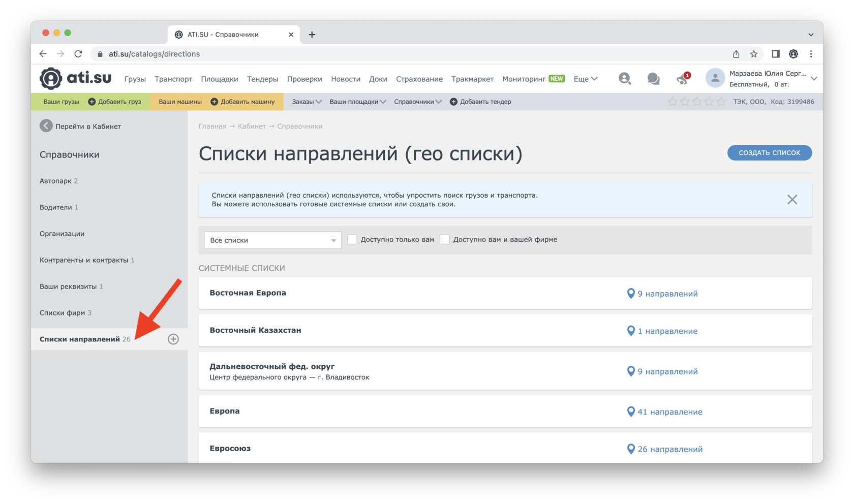
Task: Open 9 направлений link for Восточная Европа
Action: click(x=667, y=294)
